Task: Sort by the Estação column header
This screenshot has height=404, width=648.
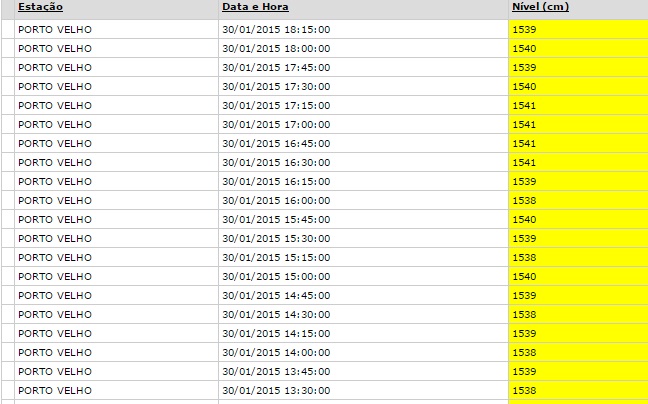Action: tap(40, 7)
